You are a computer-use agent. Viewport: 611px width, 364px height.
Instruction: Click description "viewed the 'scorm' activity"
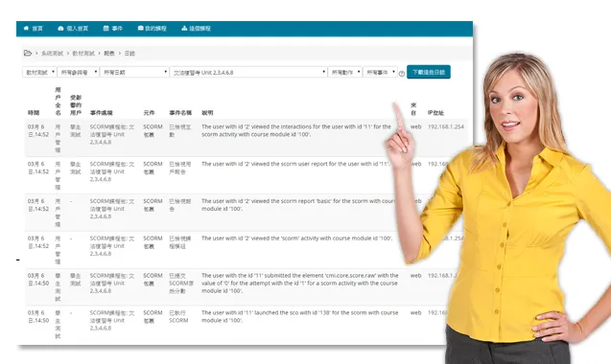click(297, 239)
